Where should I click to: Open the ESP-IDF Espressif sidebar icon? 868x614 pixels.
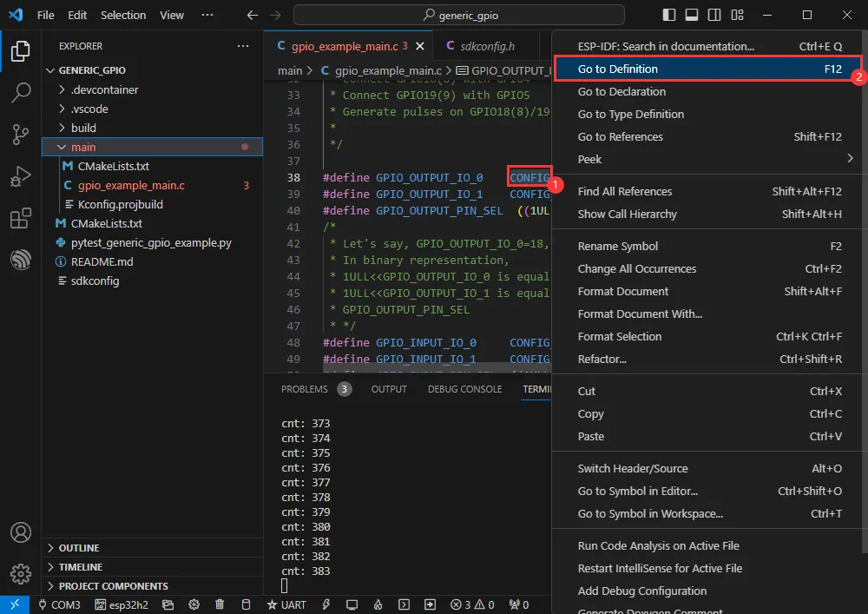20,260
